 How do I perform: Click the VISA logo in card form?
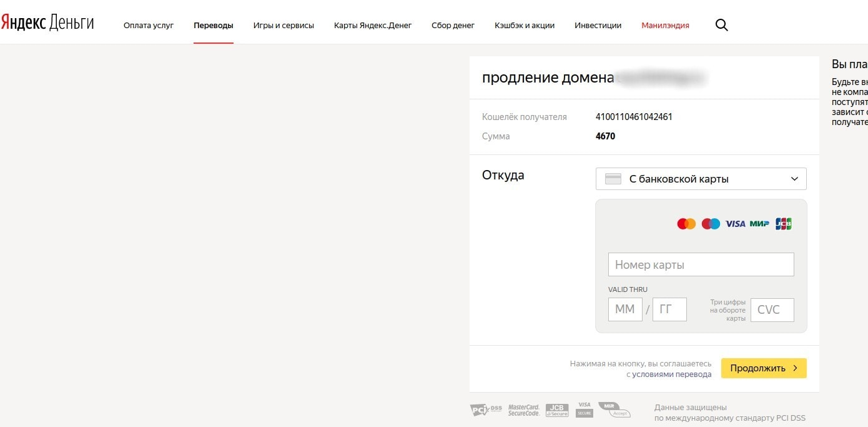pyautogui.click(x=735, y=224)
